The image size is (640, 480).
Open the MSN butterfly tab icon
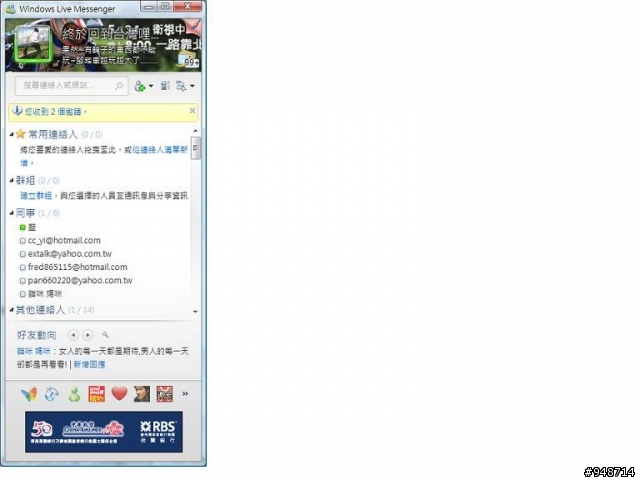(29, 394)
